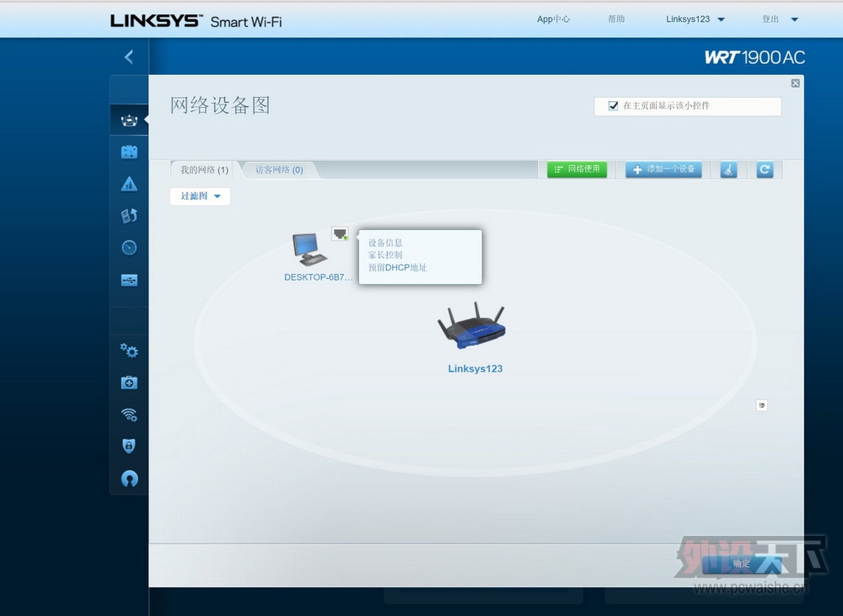Open the Network Map sidebar icon
The image size is (843, 616).
(129, 121)
